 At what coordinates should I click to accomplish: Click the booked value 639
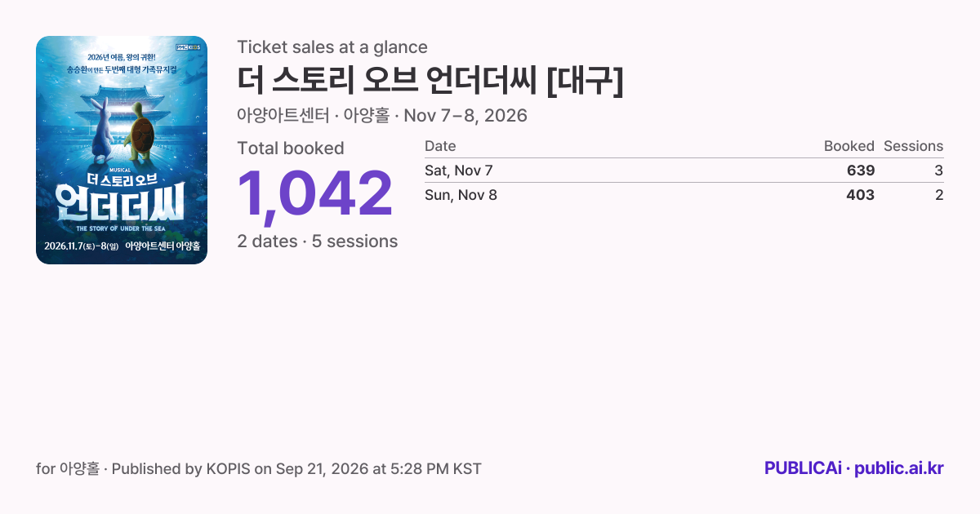click(x=861, y=171)
